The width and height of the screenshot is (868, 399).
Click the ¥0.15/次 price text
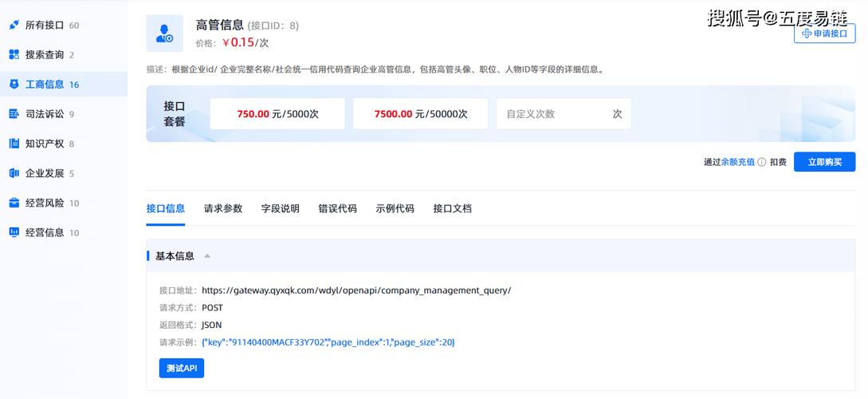(245, 42)
